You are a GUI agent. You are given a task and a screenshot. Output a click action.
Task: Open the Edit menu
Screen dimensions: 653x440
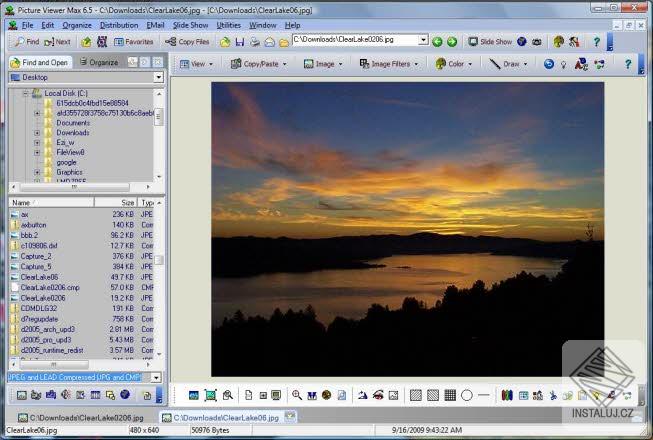coord(47,25)
